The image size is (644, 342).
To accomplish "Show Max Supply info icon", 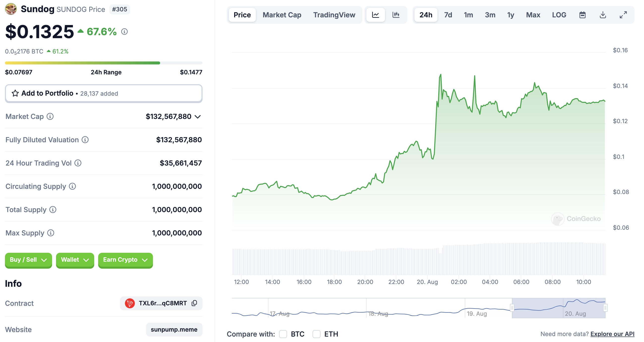I will 51,233.
